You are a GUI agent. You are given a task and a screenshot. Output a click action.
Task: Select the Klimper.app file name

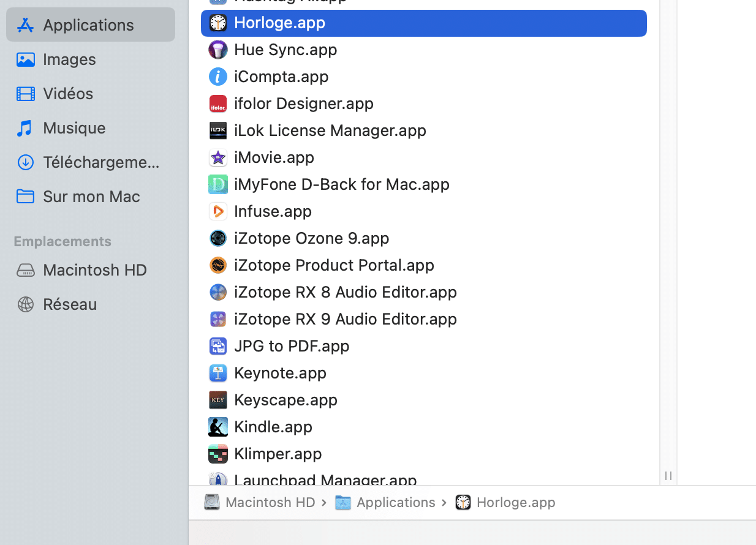pos(278,454)
